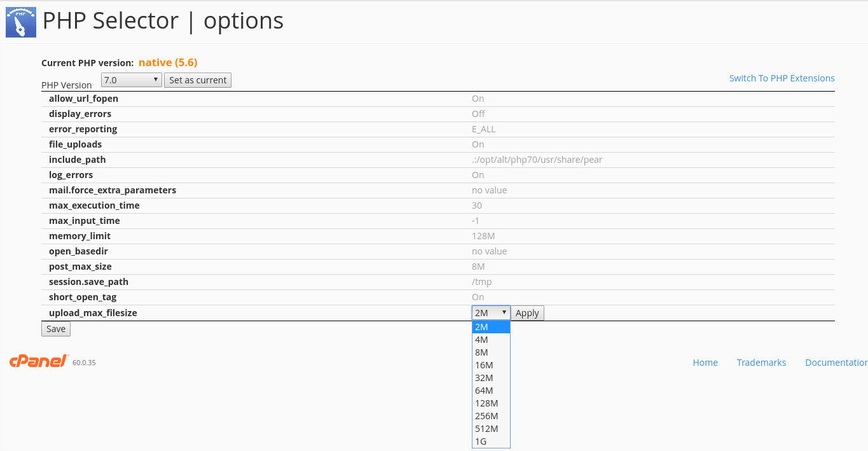The width and height of the screenshot is (868, 451).
Task: Click the memory_limit value 128M
Action: click(483, 236)
